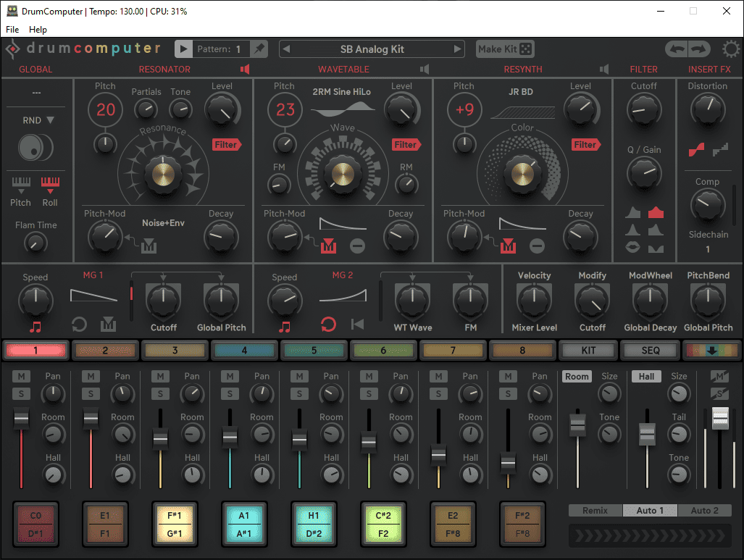This screenshot has height=560, width=744.
Task: Toggle MG 1 loop icon
Action: click(x=79, y=325)
